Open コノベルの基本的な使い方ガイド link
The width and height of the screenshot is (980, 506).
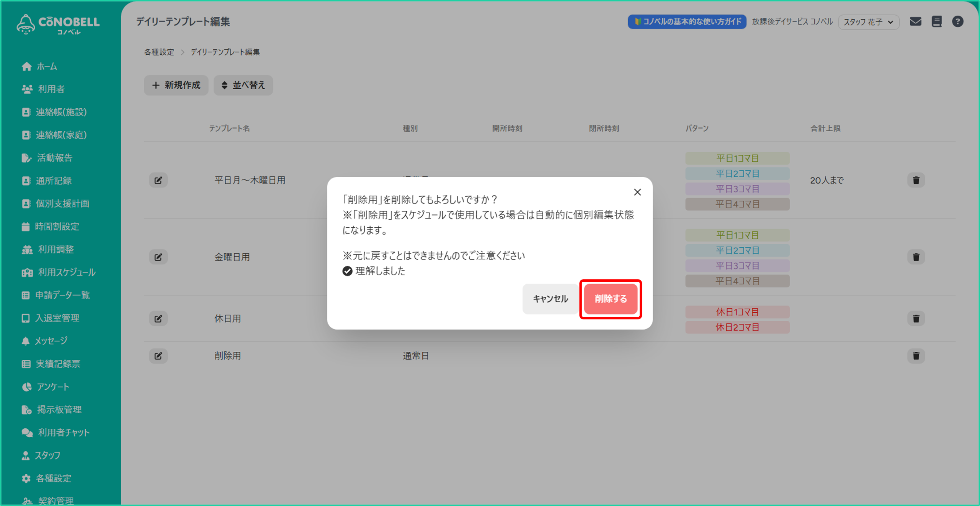tap(687, 22)
